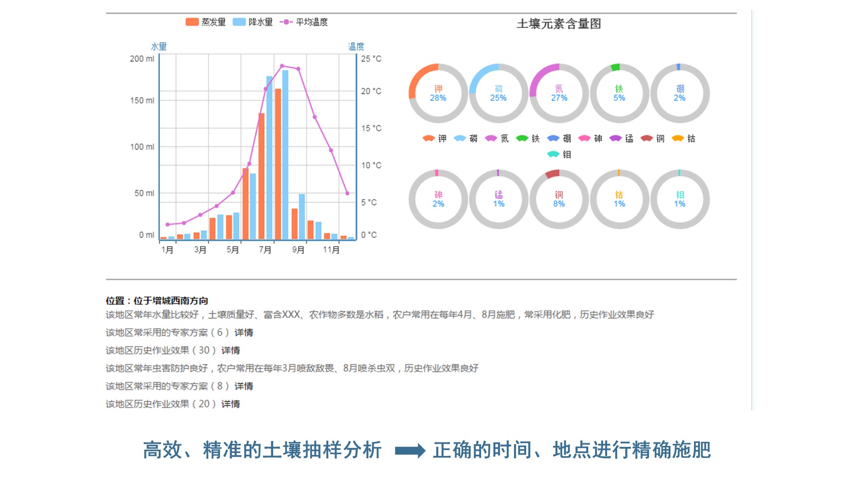Click the peak point of temperature line

[282, 66]
